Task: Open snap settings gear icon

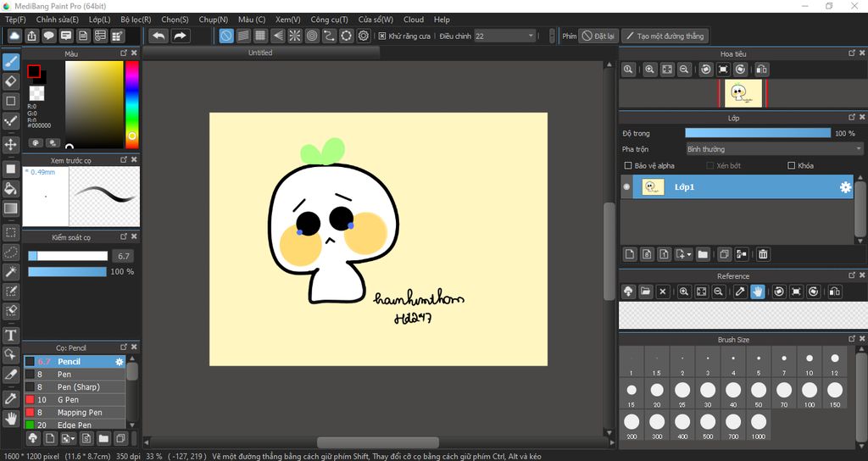Action: [x=364, y=36]
